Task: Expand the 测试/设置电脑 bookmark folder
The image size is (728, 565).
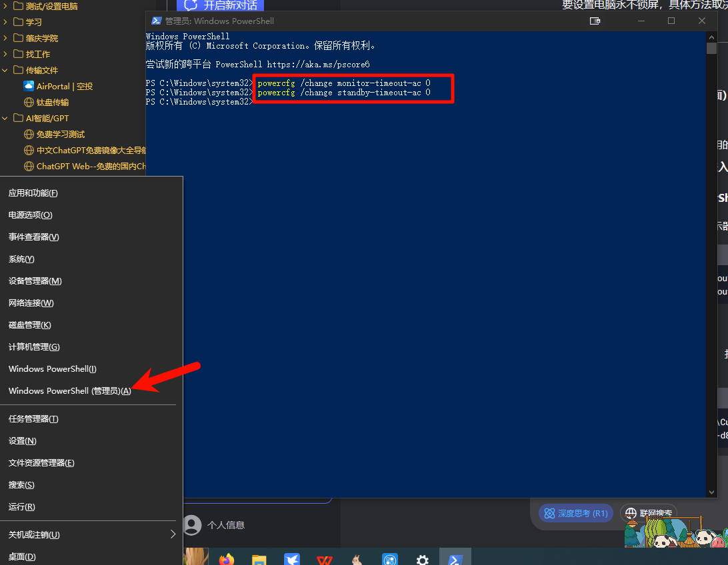Action: 5,6
